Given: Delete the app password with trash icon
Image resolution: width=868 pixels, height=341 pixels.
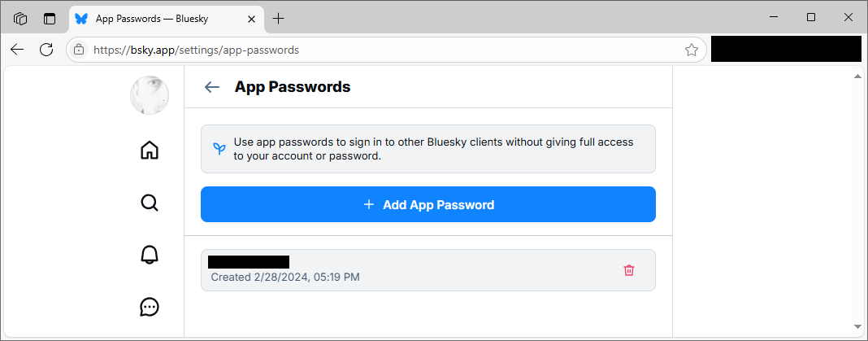Looking at the screenshot, I should (629, 270).
